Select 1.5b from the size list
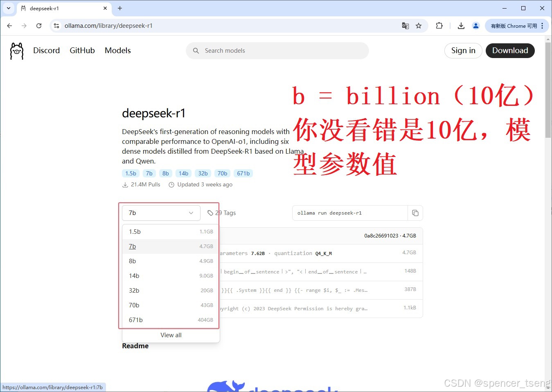 click(x=171, y=232)
